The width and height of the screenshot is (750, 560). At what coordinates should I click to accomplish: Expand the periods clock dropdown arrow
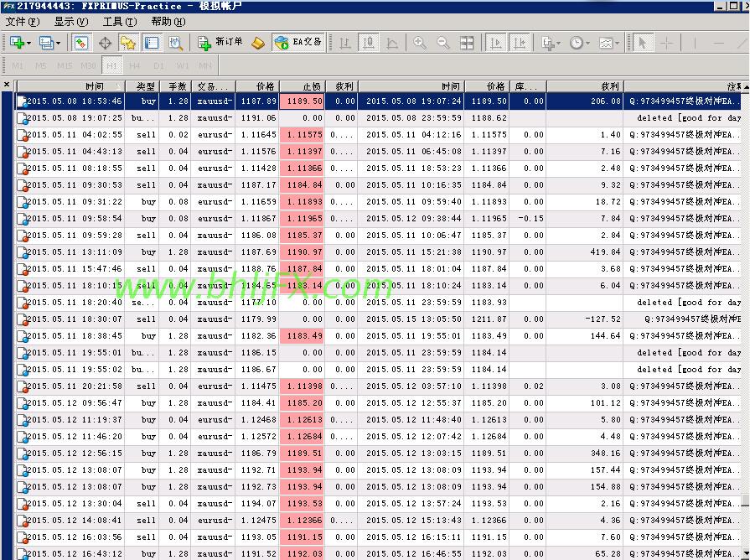click(x=587, y=44)
